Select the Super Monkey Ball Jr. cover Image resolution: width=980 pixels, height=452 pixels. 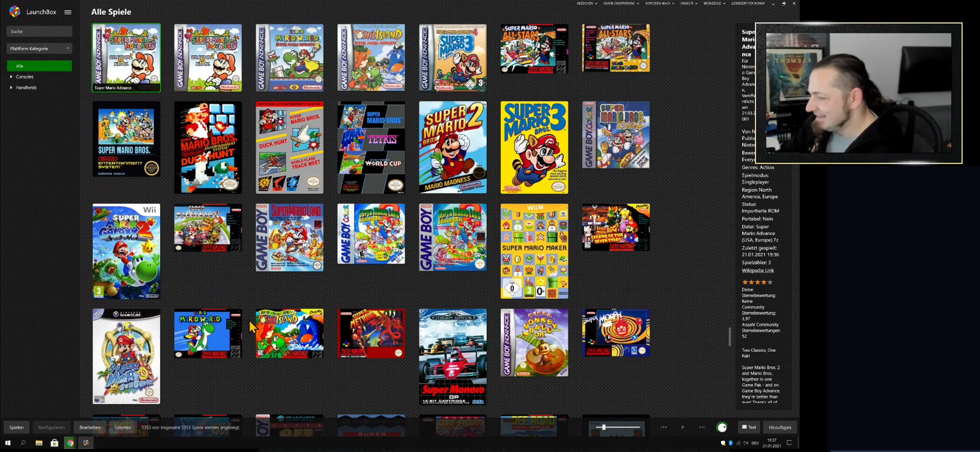pos(534,342)
